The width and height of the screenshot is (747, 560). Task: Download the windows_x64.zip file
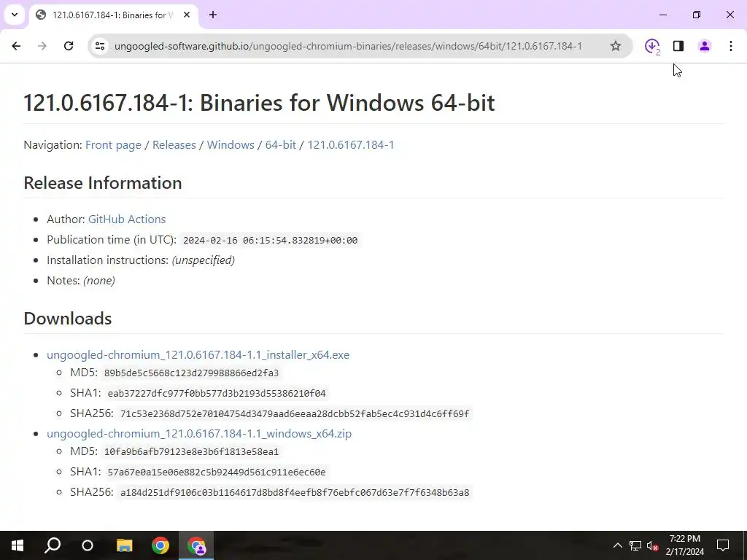(x=199, y=433)
